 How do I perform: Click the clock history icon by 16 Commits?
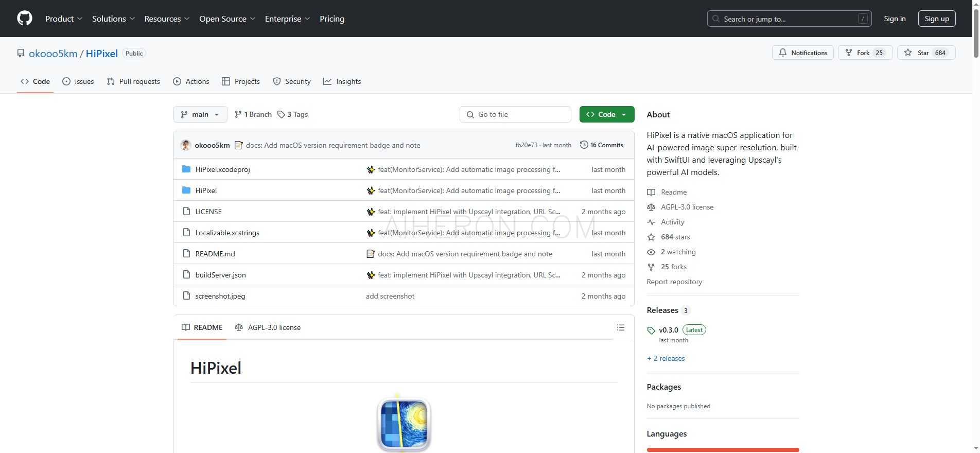tap(584, 145)
